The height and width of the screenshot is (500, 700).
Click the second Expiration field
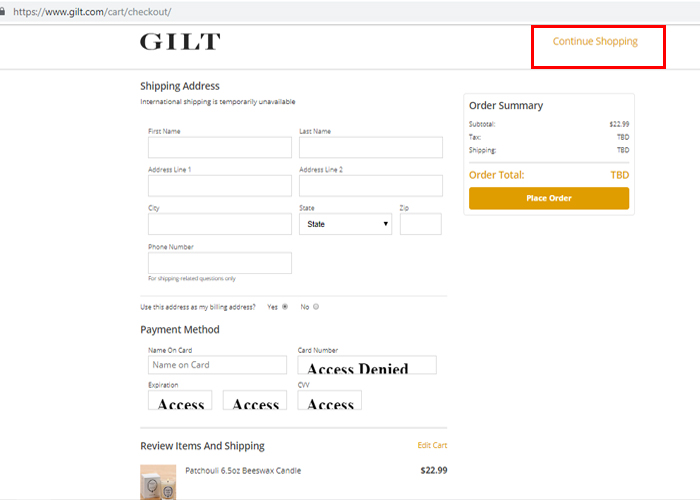(255, 400)
